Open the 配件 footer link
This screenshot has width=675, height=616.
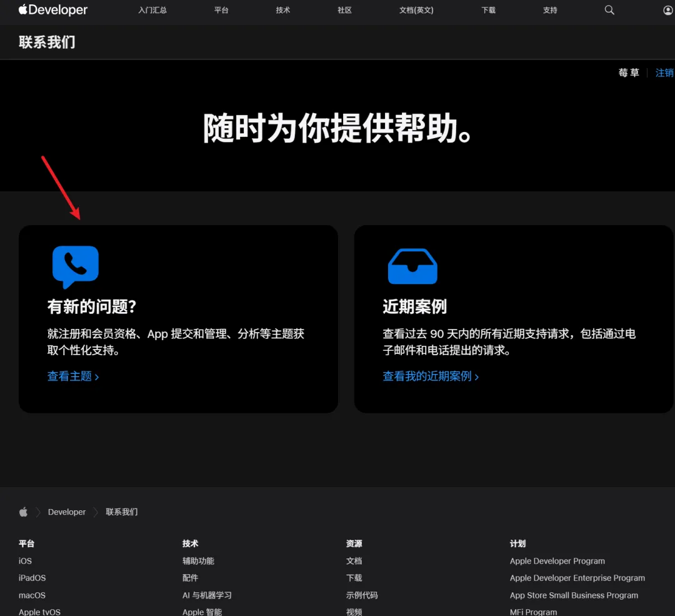tap(190, 578)
